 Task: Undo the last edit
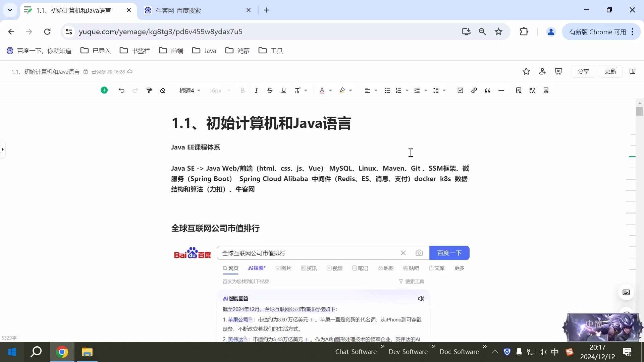pos(121,90)
